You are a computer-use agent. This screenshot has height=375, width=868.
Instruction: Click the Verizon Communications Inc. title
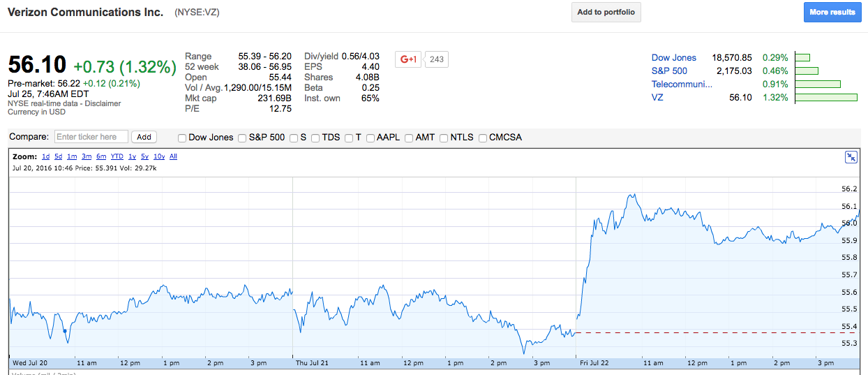tap(86, 13)
